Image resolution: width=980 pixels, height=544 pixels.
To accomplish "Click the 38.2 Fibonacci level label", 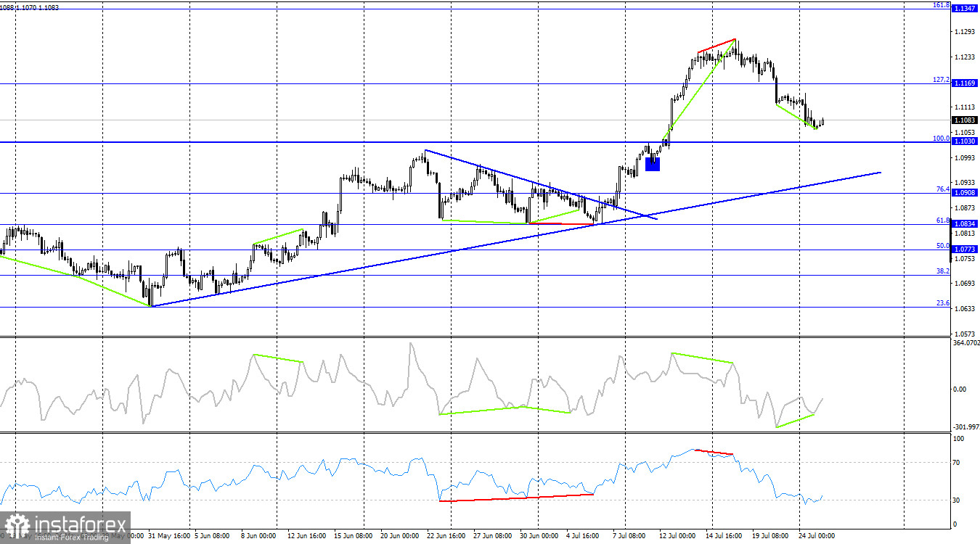I will point(942,271).
